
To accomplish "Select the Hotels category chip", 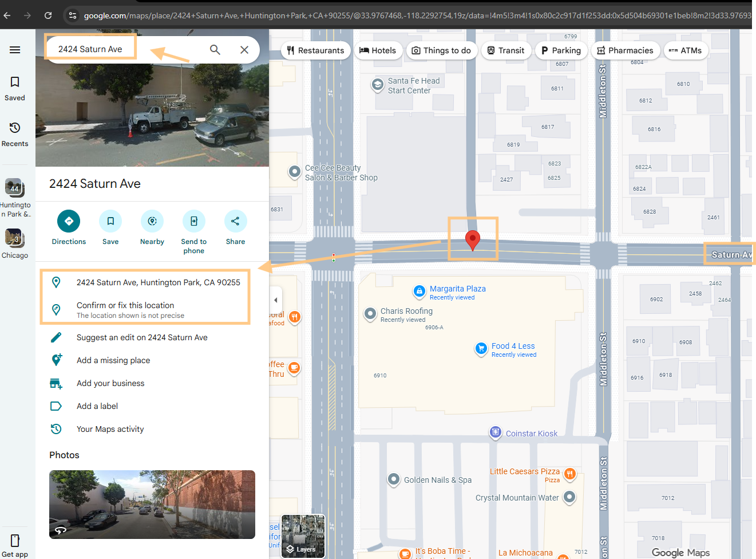I will [378, 50].
